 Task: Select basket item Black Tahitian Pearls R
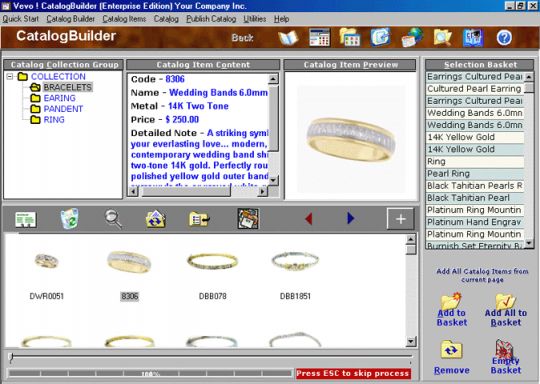pos(475,186)
